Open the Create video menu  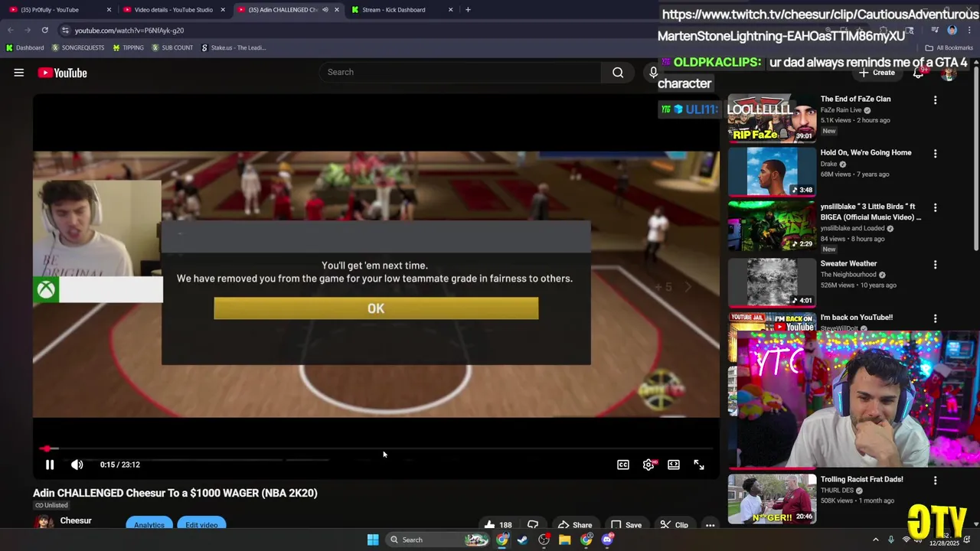[877, 73]
